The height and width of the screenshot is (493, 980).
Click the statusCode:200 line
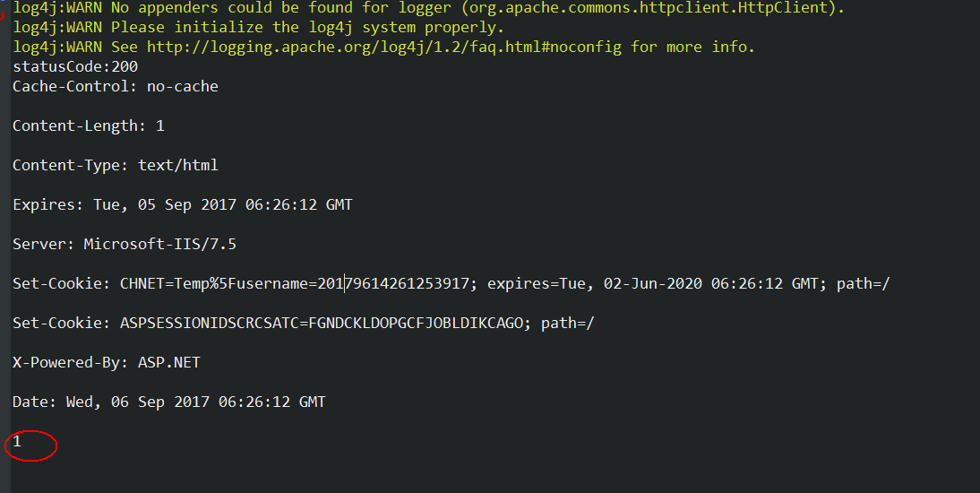(75, 66)
